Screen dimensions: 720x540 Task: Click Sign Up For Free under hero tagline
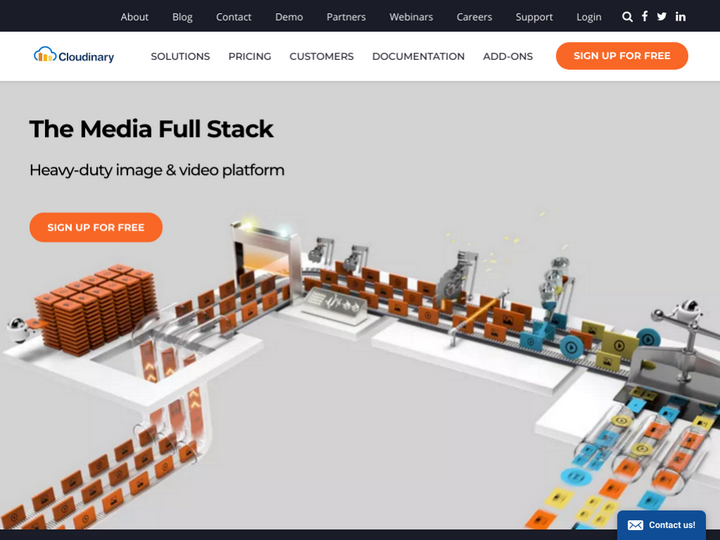click(x=96, y=227)
